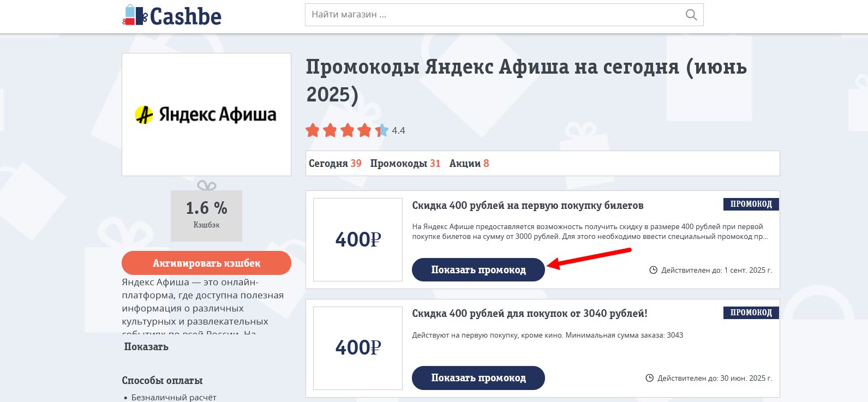Click the Cashbe logo
This screenshot has height=402, width=868.
[x=172, y=16]
